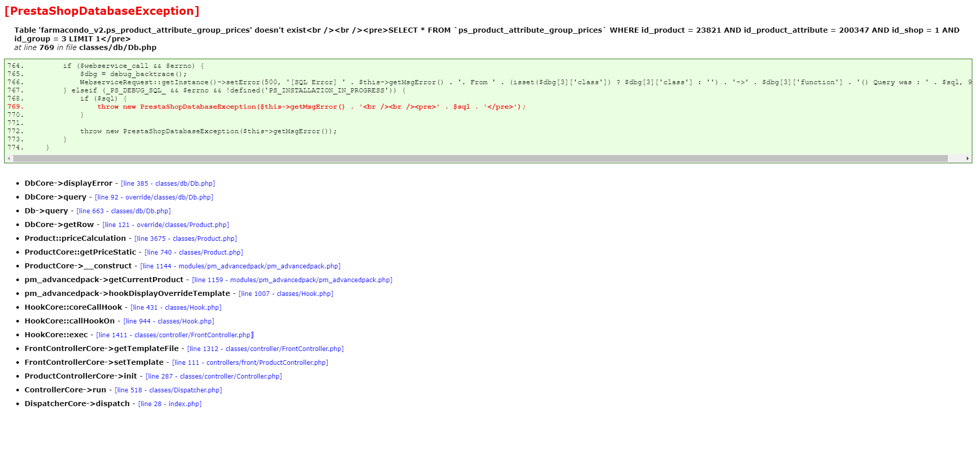Click the "ProductControllerCore->init" trace entry

(81, 376)
